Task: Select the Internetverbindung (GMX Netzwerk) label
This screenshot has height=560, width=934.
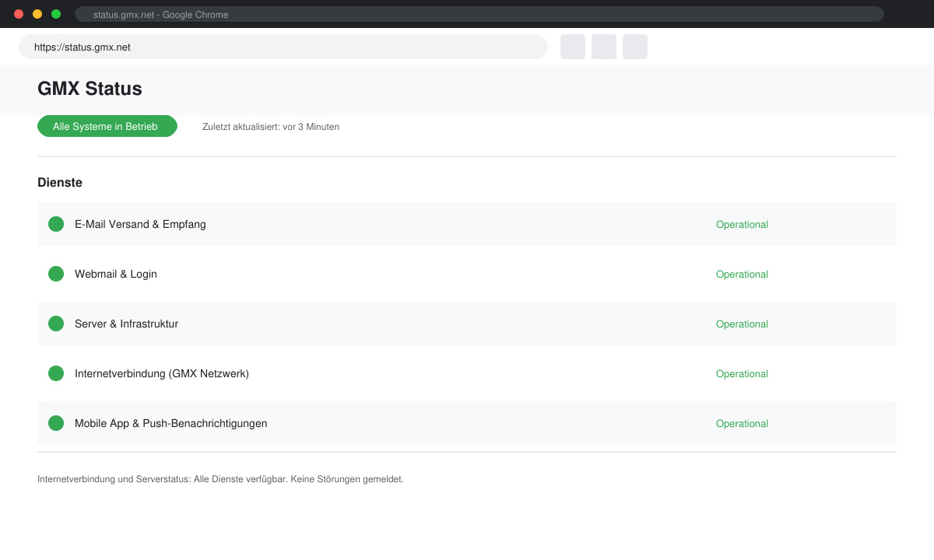Action: [x=162, y=373]
